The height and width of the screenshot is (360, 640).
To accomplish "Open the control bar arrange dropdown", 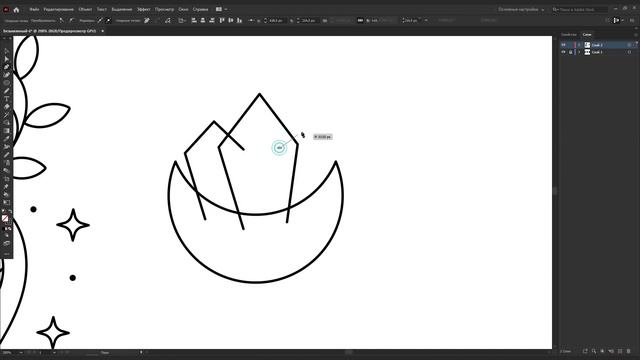I will [618, 20].
